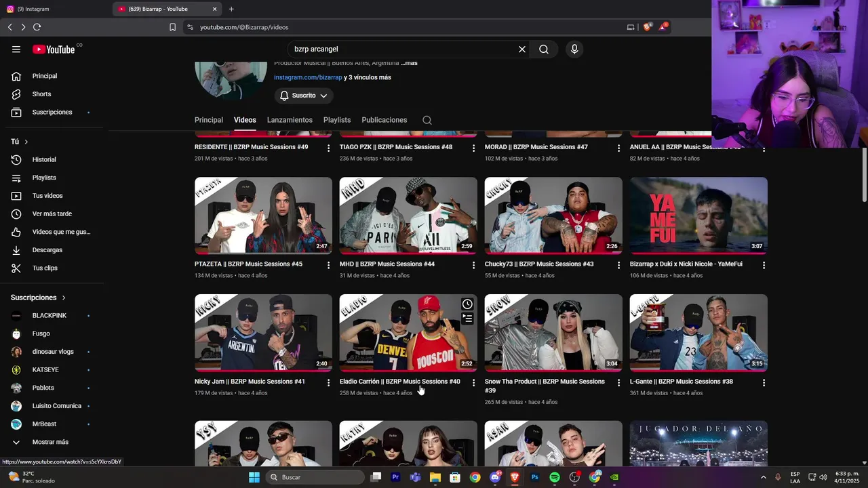Click the magnifier search button
Image resolution: width=868 pixels, height=488 pixels.
(544, 49)
